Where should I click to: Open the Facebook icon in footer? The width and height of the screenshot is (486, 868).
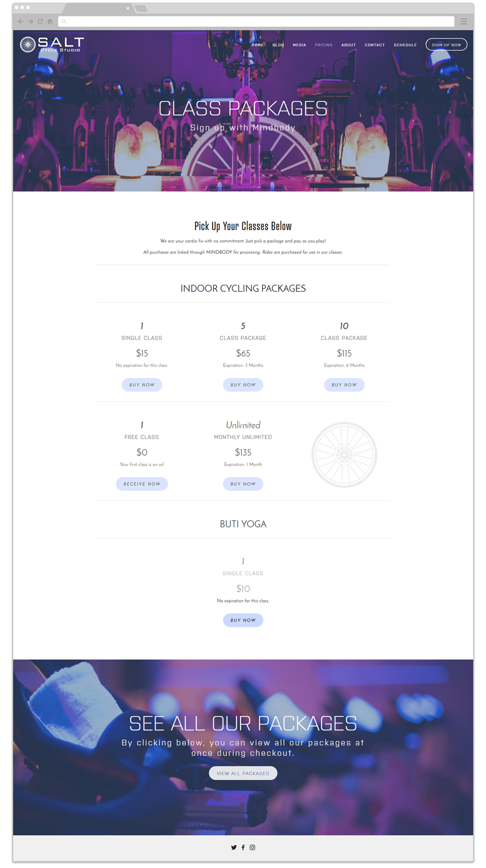click(243, 847)
